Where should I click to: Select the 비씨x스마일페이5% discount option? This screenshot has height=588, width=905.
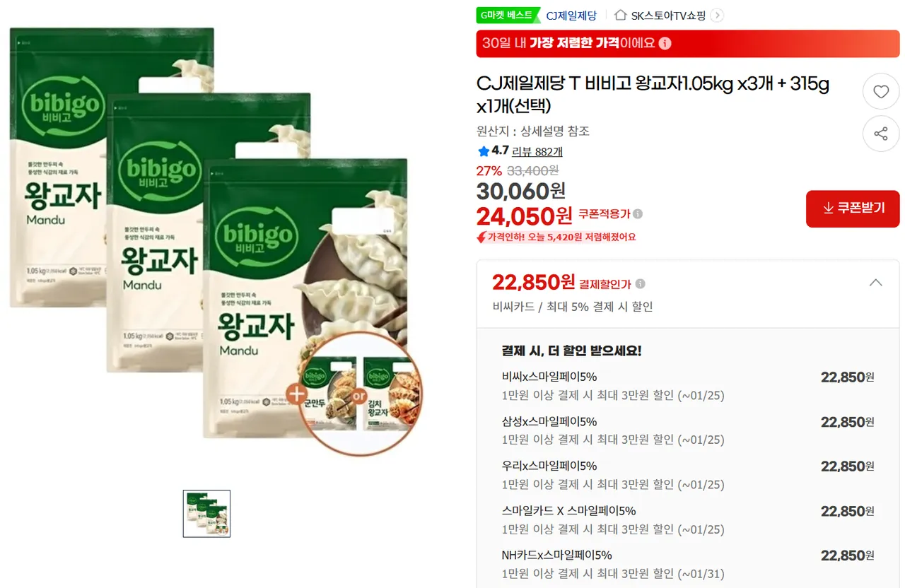click(x=688, y=386)
